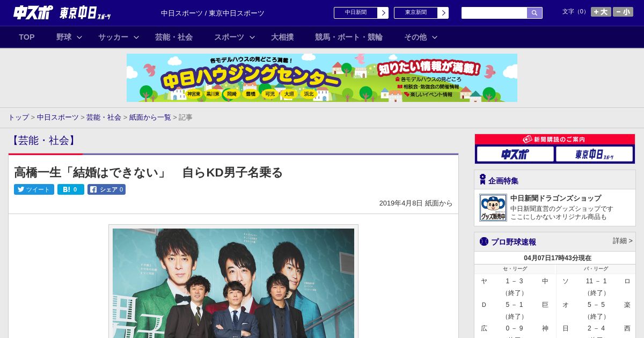
Task: Click プロ野球速報 heading
Action: tap(514, 242)
